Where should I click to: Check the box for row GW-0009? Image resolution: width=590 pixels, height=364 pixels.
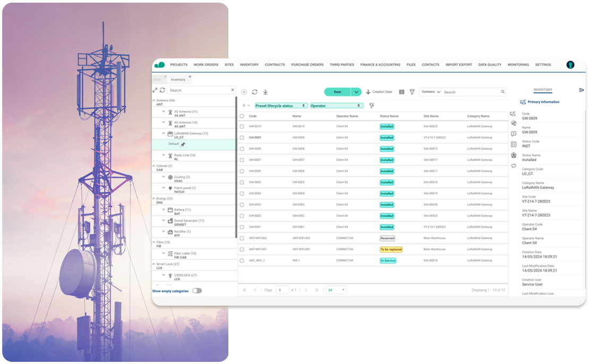pyautogui.click(x=242, y=137)
